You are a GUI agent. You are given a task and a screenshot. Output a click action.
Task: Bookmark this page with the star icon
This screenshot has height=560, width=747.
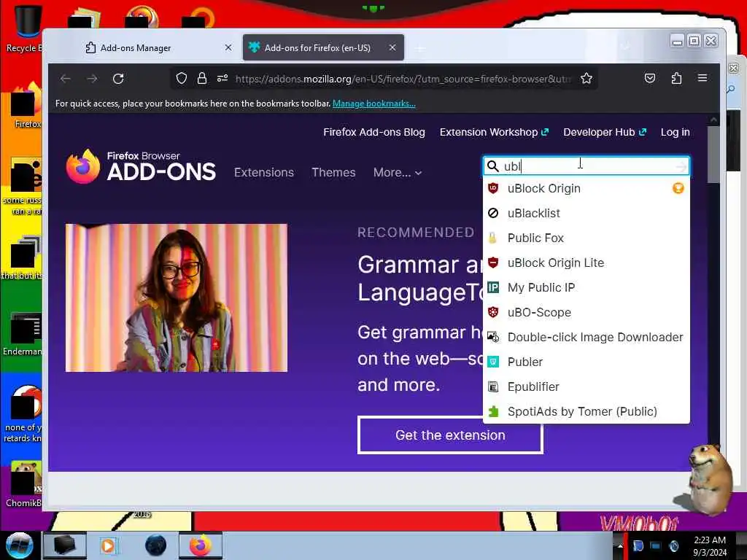(x=587, y=79)
